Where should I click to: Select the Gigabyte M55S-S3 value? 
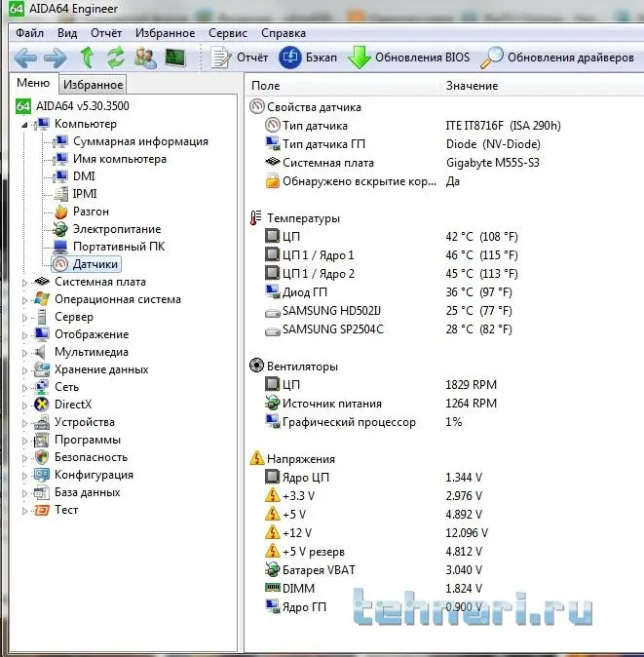492,163
